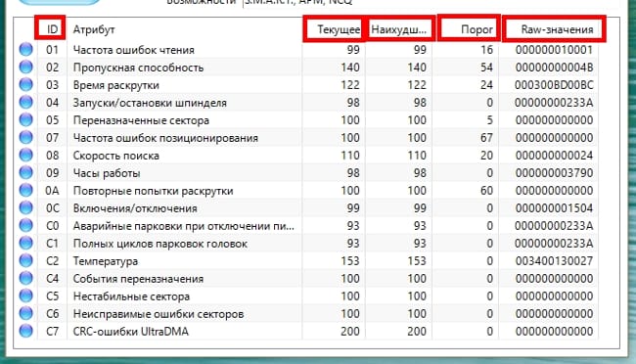Image resolution: width=636 pixels, height=364 pixels.
Task: Click current value 200 in CRC-ошибки row
Action: pos(350,332)
